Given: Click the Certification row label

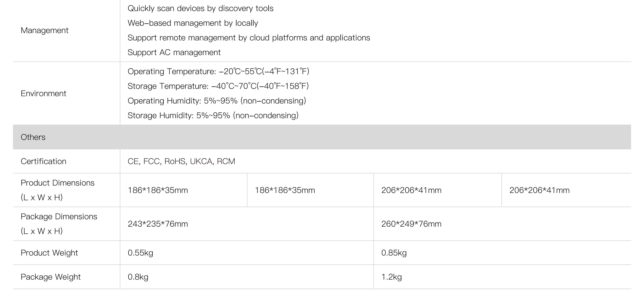Looking at the screenshot, I should [43, 162].
